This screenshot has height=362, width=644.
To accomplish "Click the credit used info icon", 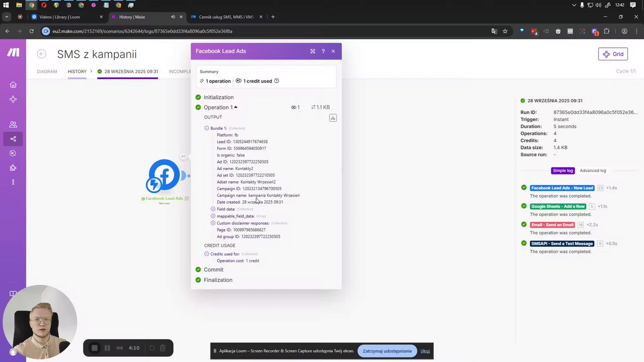I will point(276,81).
